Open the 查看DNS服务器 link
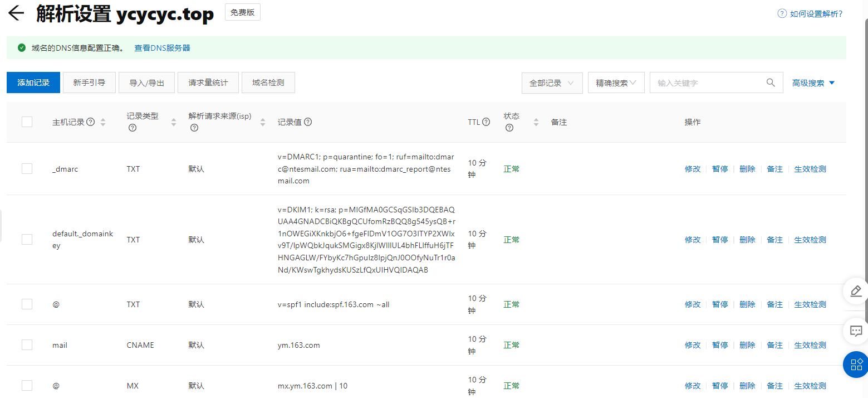Viewport: 868px width, 398px height. pos(161,48)
